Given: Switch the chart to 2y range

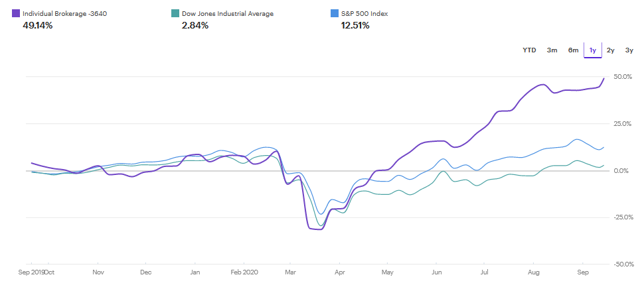Looking at the screenshot, I should coord(611,50).
